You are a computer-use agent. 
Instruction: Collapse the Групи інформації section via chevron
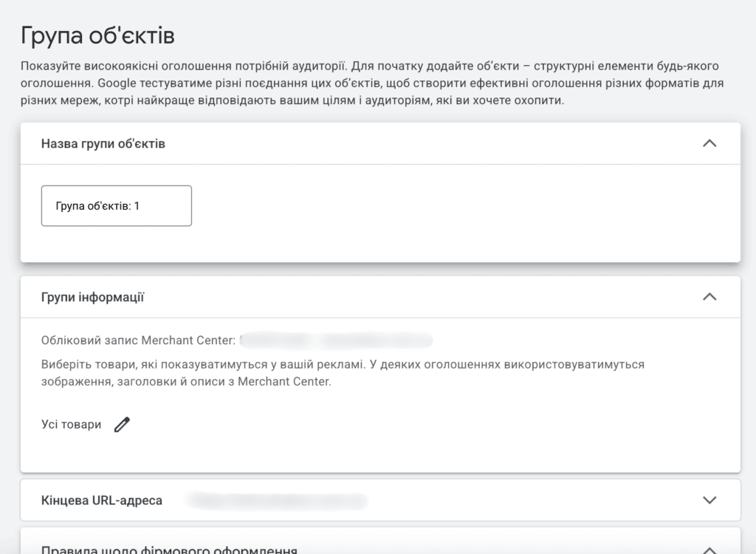pos(709,297)
